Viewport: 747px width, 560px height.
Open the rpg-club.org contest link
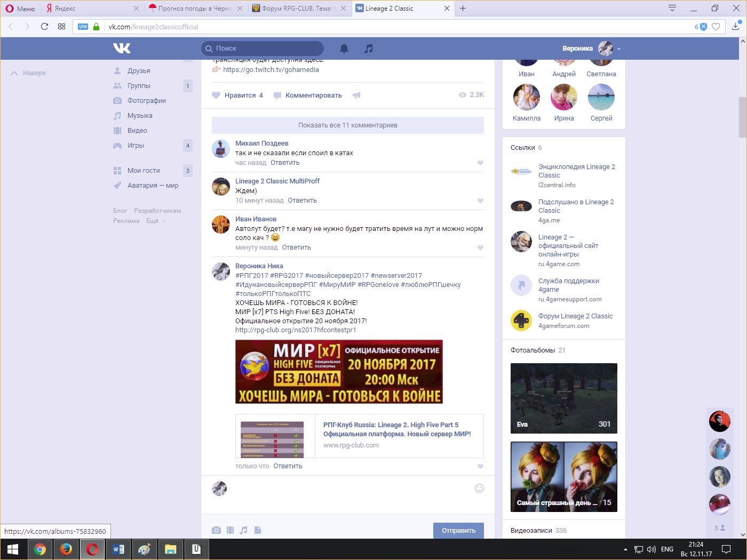295,330
